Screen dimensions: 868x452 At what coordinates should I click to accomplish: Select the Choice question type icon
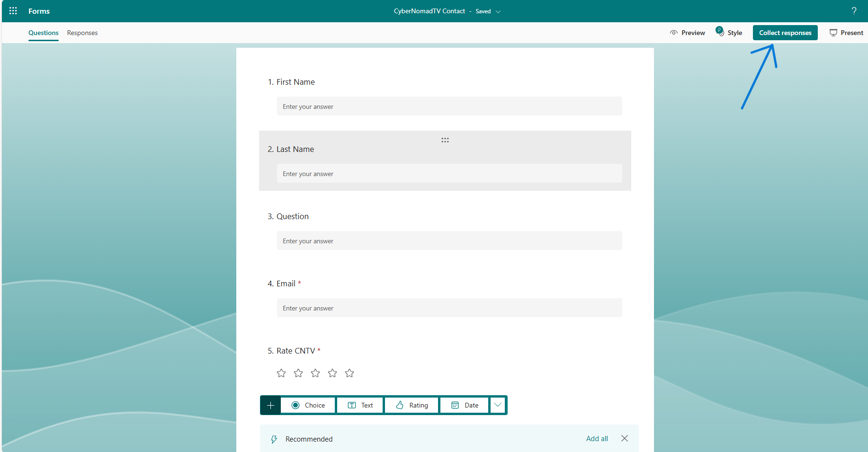(296, 405)
